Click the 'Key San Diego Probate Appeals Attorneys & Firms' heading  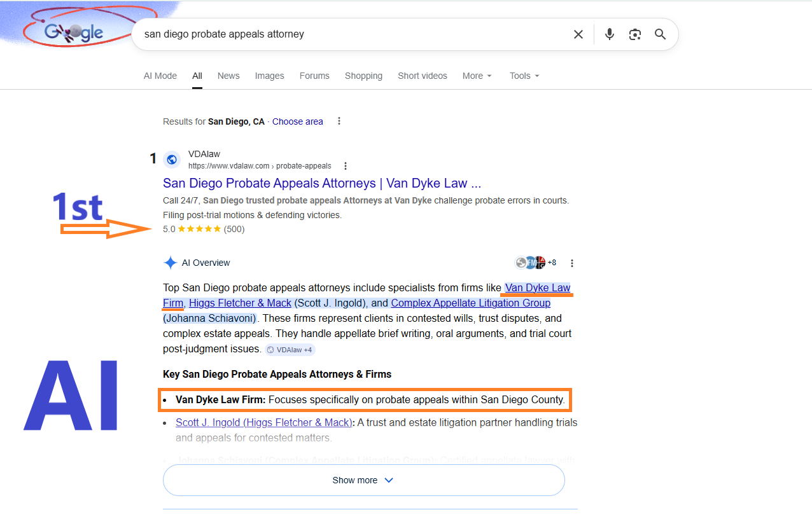[x=277, y=374]
